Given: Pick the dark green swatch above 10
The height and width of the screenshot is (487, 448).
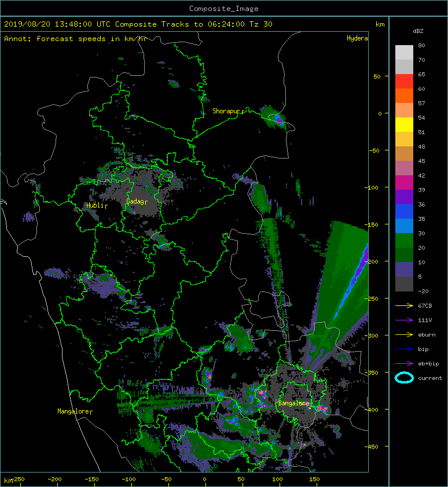Looking at the screenshot, I should 404,254.
